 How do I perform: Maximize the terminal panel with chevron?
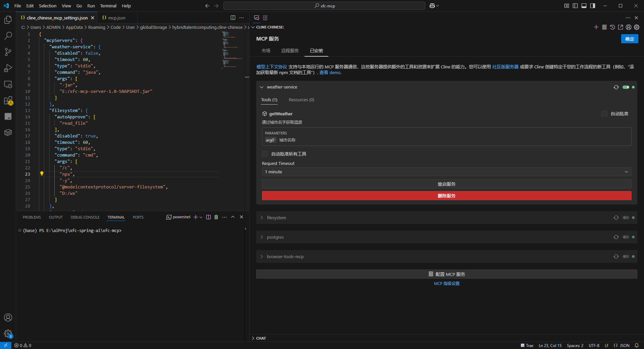pyautogui.click(x=233, y=217)
